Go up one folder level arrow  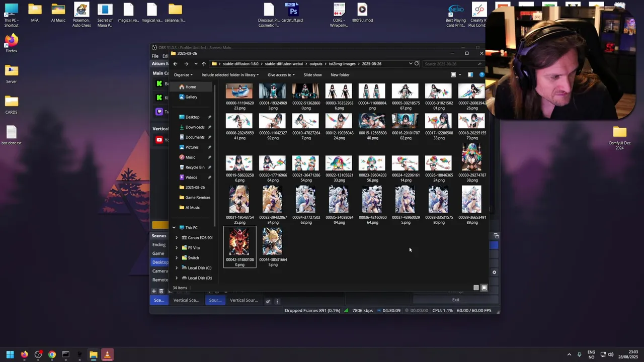coord(204,64)
